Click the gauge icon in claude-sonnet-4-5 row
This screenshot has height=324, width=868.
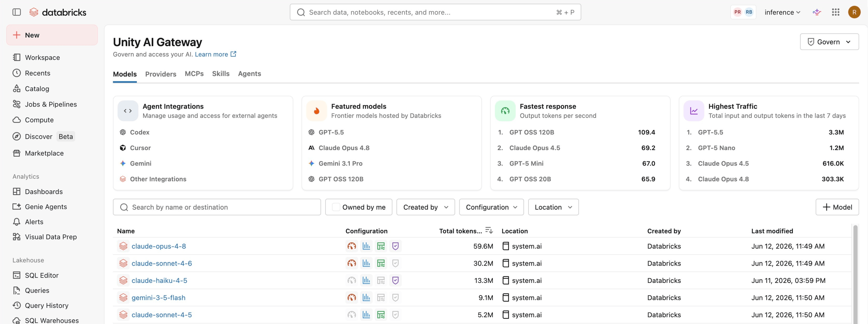coord(351,315)
